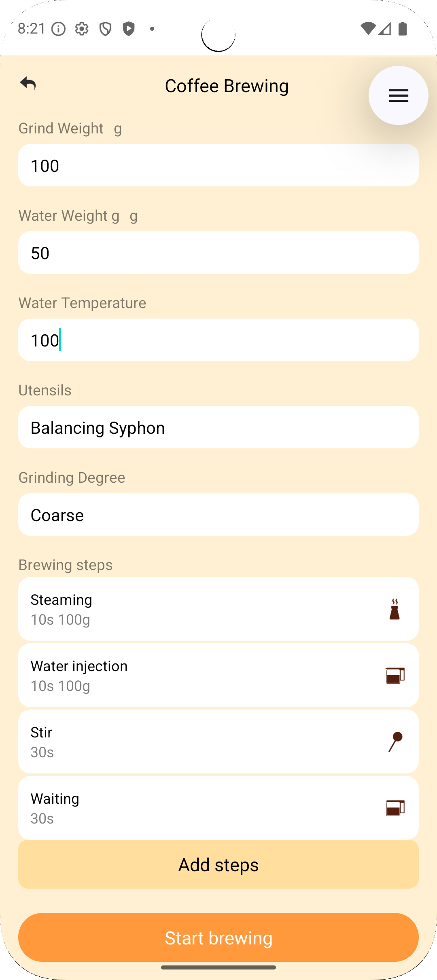The height and width of the screenshot is (980, 437).
Task: Tap the Stir spoon icon
Action: coord(395,742)
